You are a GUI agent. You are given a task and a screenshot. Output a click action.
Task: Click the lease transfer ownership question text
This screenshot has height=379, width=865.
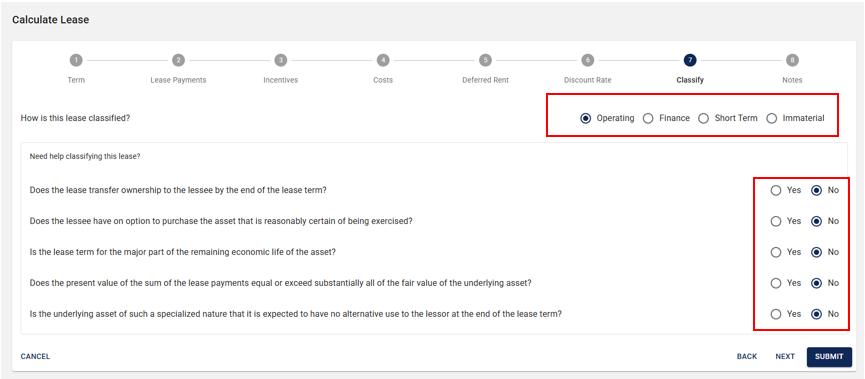pyautogui.click(x=178, y=190)
